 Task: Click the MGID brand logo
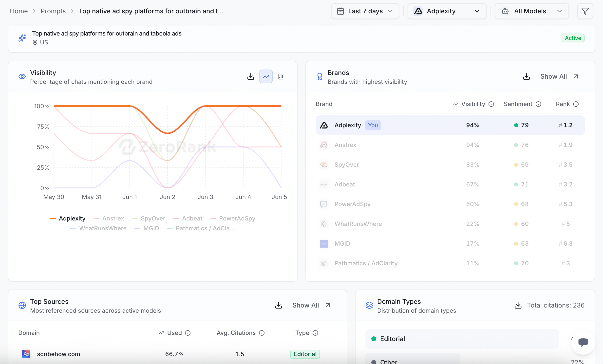tap(324, 244)
